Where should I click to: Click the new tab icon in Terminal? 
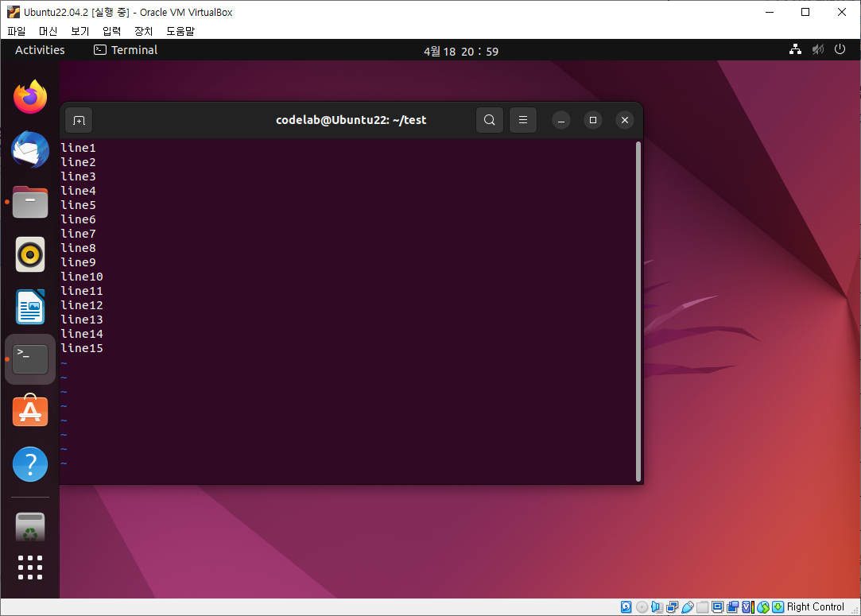78,120
